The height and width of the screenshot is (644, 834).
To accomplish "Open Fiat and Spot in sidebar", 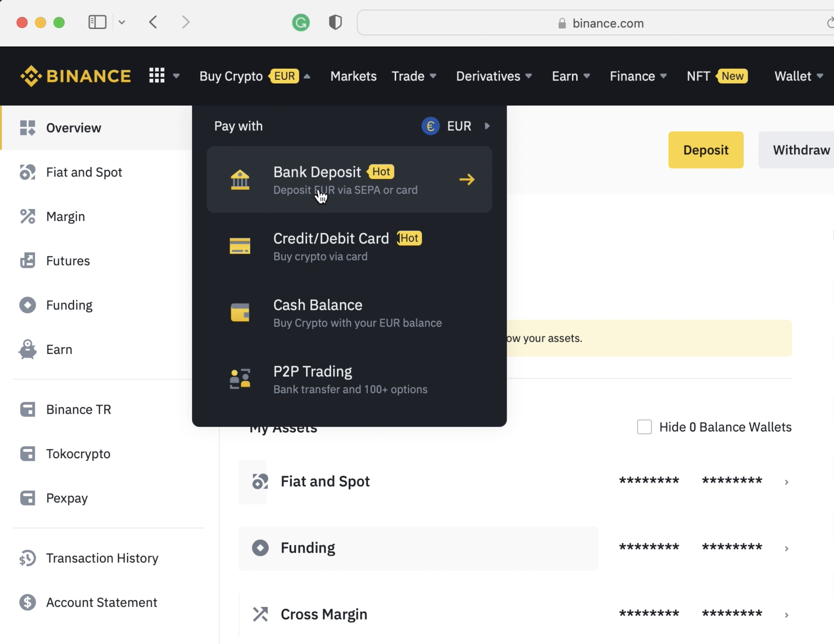I will click(x=84, y=172).
